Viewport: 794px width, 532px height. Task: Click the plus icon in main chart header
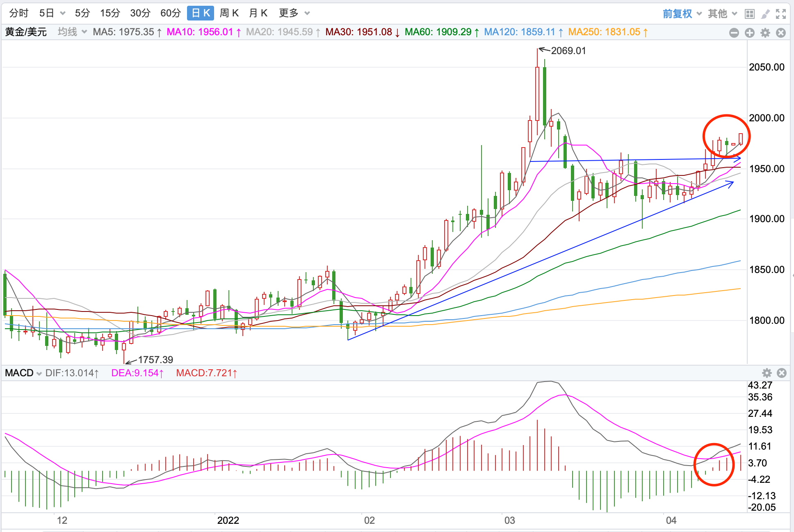(750, 33)
